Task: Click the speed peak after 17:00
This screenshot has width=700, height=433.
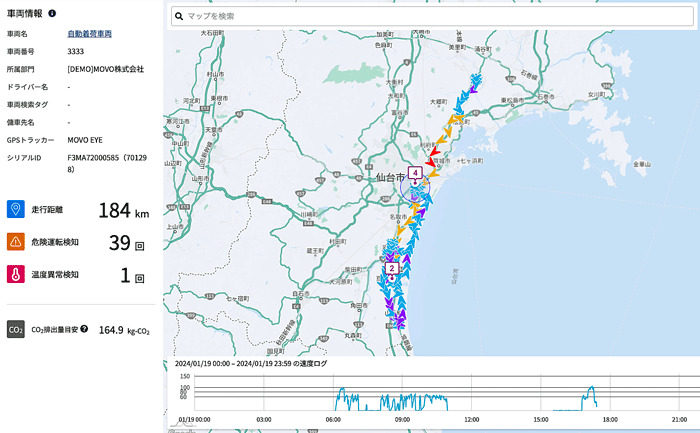Action: (592, 388)
